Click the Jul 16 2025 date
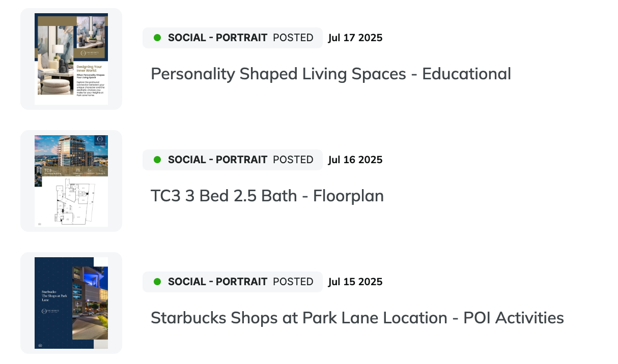Screen dimensions: 618x364 [355, 160]
